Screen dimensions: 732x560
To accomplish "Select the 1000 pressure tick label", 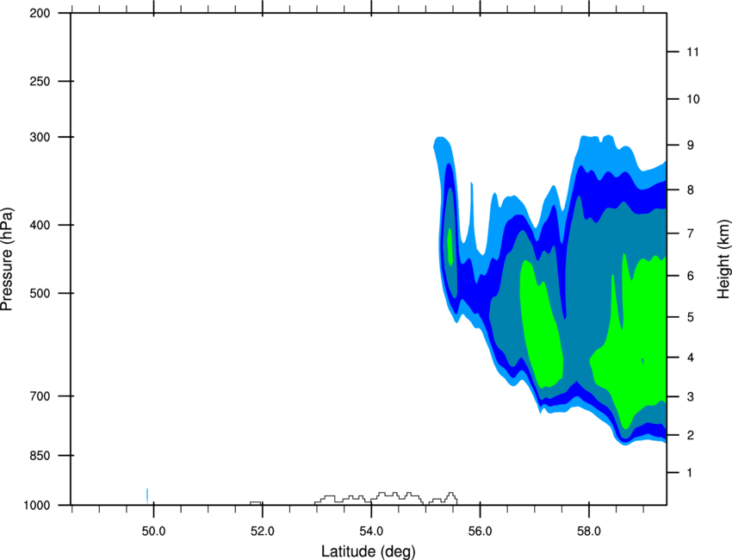I will click(x=37, y=505).
